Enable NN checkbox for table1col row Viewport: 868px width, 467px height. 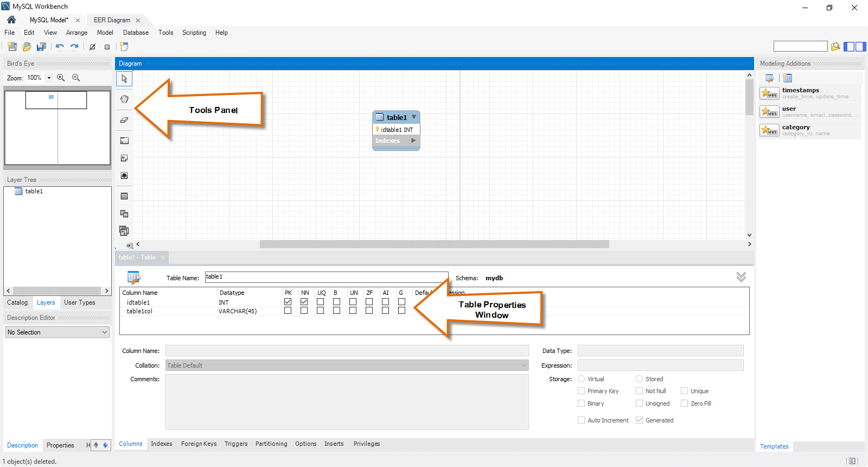pos(304,311)
